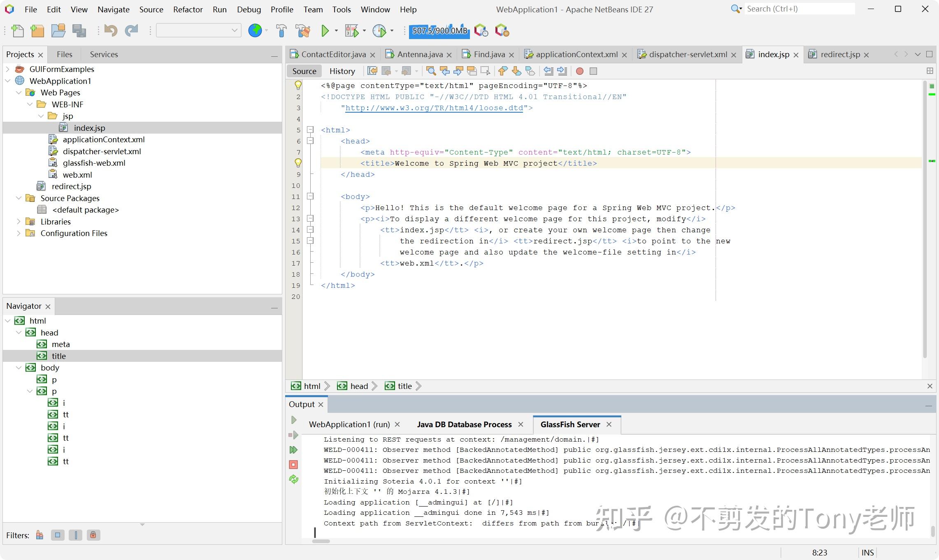The image size is (939, 560).
Task: Toggle the first Navigator filter button
Action: coord(40,535)
